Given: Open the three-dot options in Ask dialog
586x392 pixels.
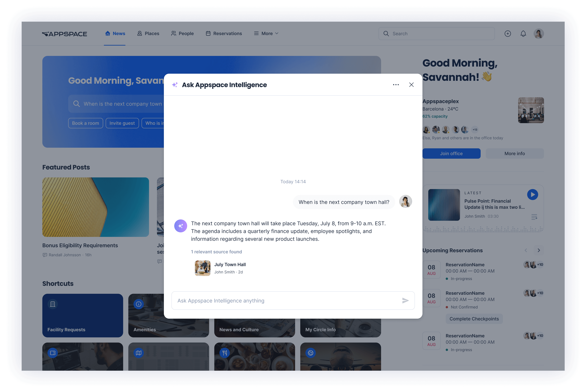Looking at the screenshot, I should [x=396, y=85].
